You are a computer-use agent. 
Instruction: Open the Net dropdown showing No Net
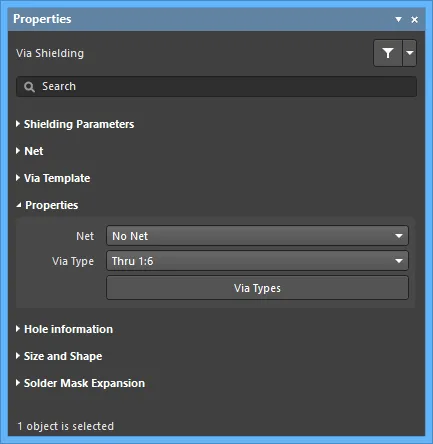[x=257, y=236]
